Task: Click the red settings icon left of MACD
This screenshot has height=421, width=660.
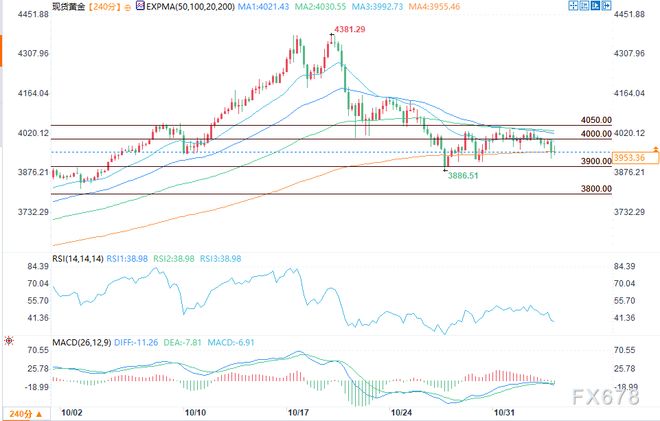Action: (8, 340)
